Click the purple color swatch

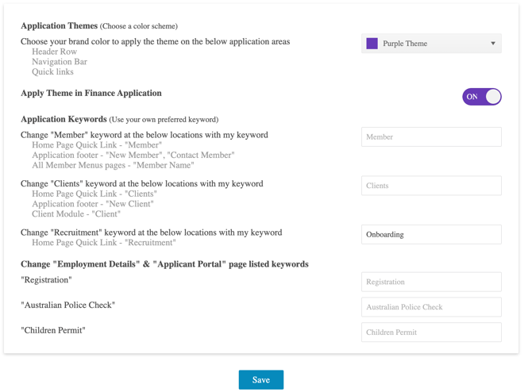[372, 44]
